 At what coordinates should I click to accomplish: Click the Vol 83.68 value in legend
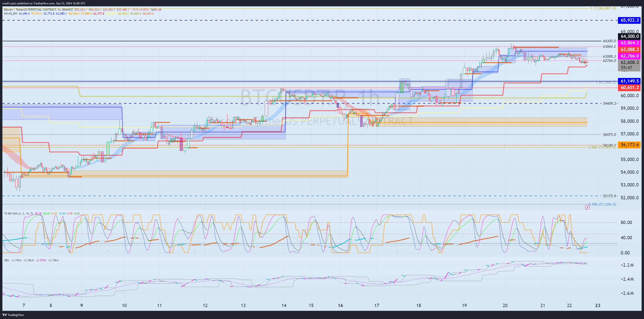pyautogui.click(x=156, y=10)
